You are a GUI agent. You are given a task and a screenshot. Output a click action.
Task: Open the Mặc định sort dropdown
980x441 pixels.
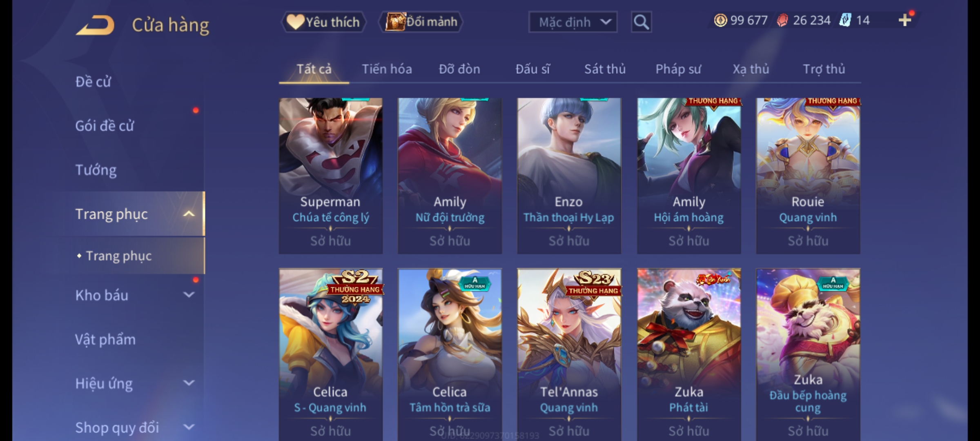point(572,22)
